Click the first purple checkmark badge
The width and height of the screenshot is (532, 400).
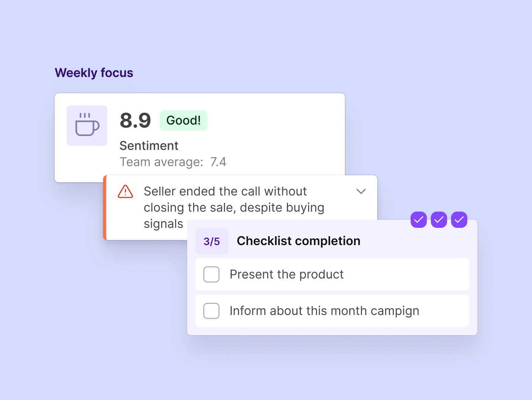(418, 220)
